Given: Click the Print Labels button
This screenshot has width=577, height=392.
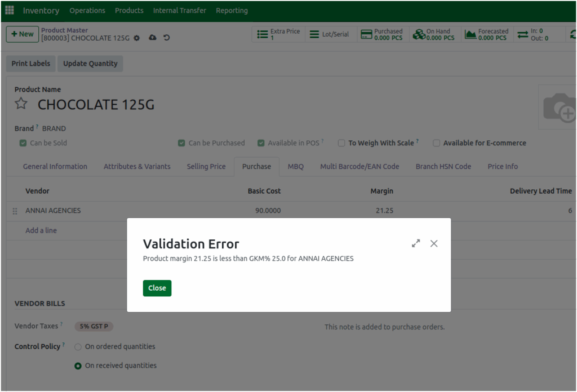Looking at the screenshot, I should pyautogui.click(x=30, y=63).
